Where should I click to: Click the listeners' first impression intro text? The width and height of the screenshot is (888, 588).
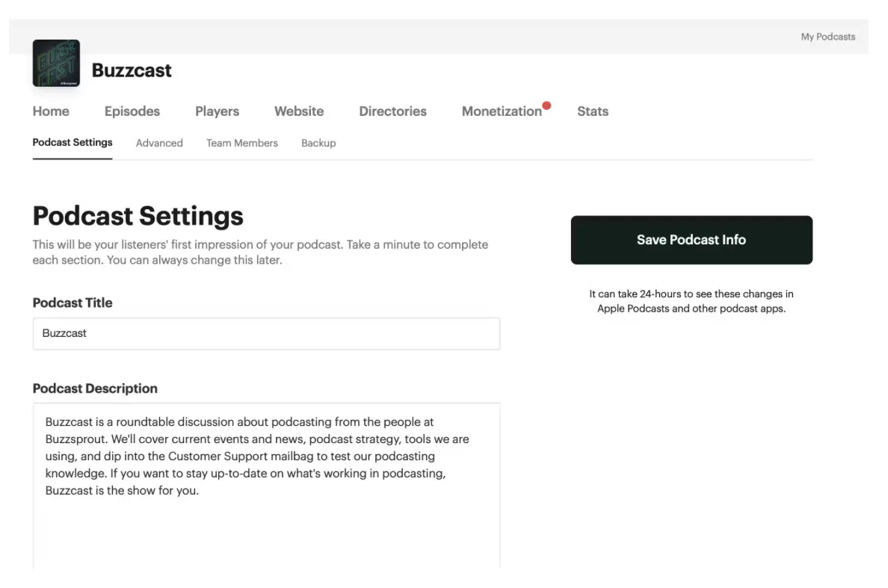coord(260,253)
